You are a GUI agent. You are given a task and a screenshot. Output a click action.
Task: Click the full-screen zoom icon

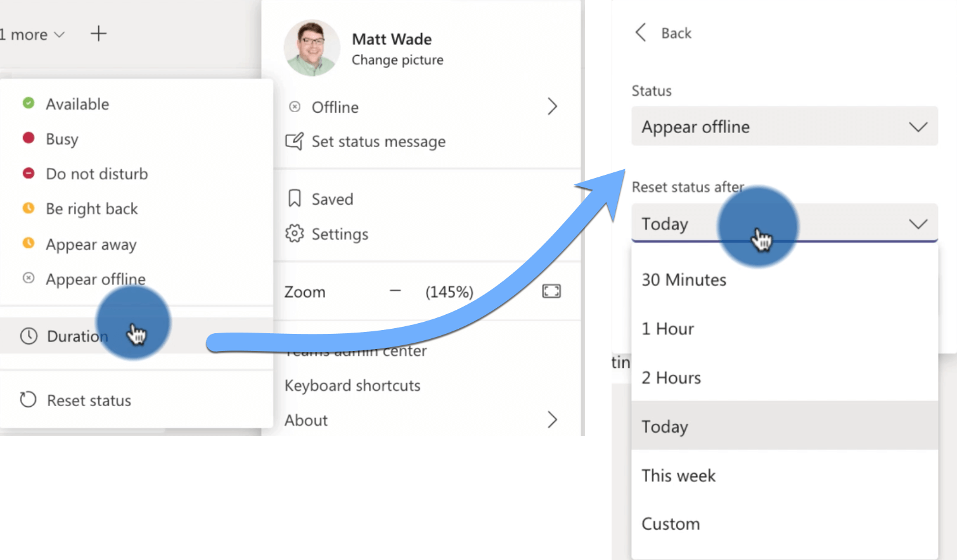(x=551, y=291)
